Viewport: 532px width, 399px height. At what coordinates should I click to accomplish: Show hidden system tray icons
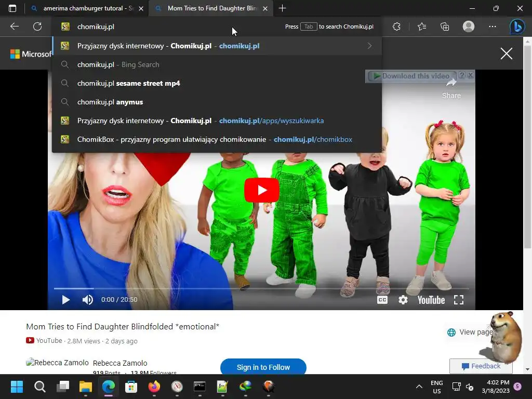(x=419, y=387)
